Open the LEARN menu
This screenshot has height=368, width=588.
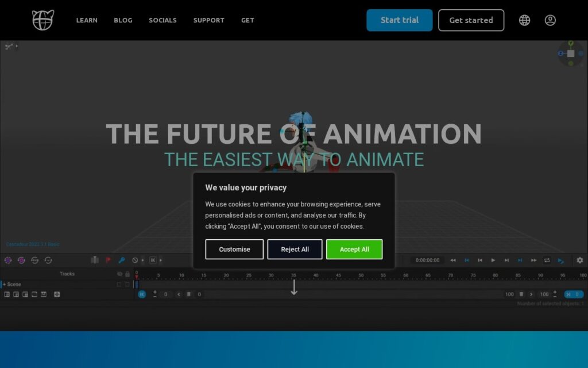pos(87,20)
